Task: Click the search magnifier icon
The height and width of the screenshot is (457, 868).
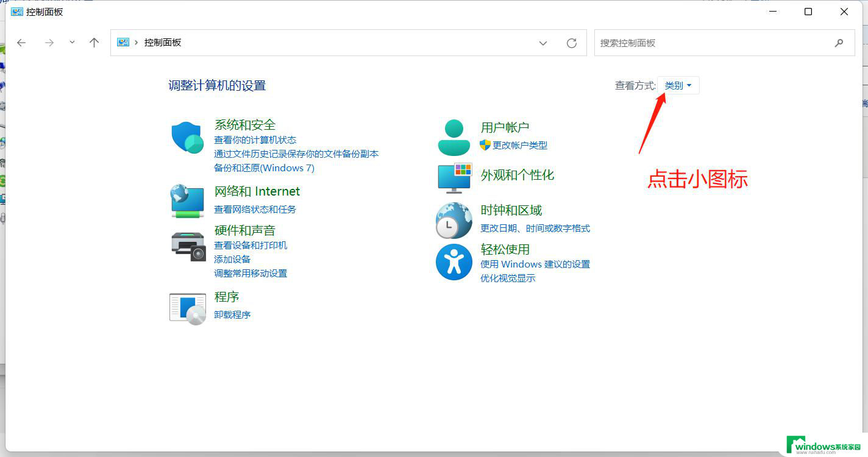Action: [x=839, y=43]
